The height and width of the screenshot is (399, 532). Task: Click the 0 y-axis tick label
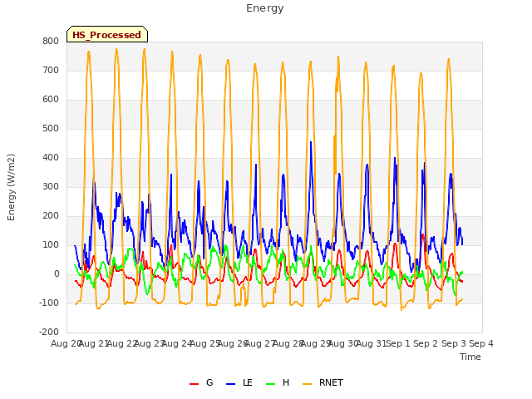[x=57, y=274]
